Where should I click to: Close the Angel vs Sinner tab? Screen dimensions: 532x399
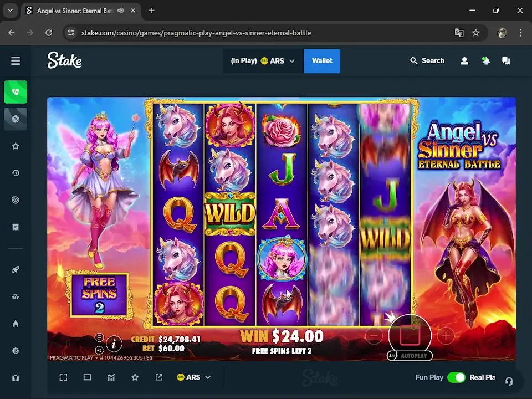click(133, 11)
